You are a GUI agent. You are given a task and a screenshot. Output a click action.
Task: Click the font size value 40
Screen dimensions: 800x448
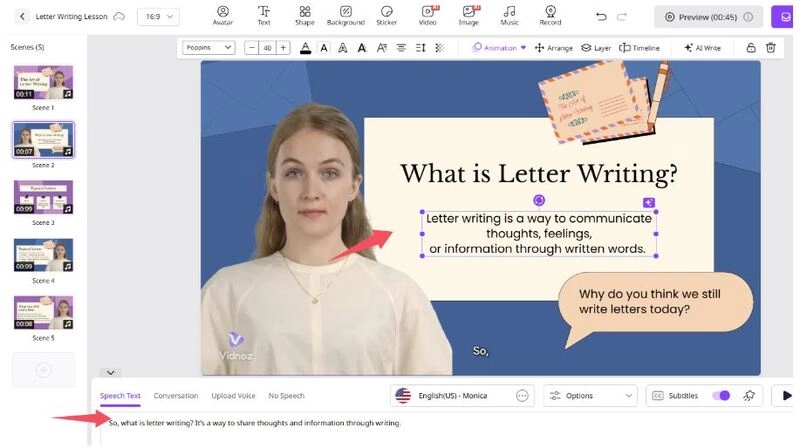(267, 48)
